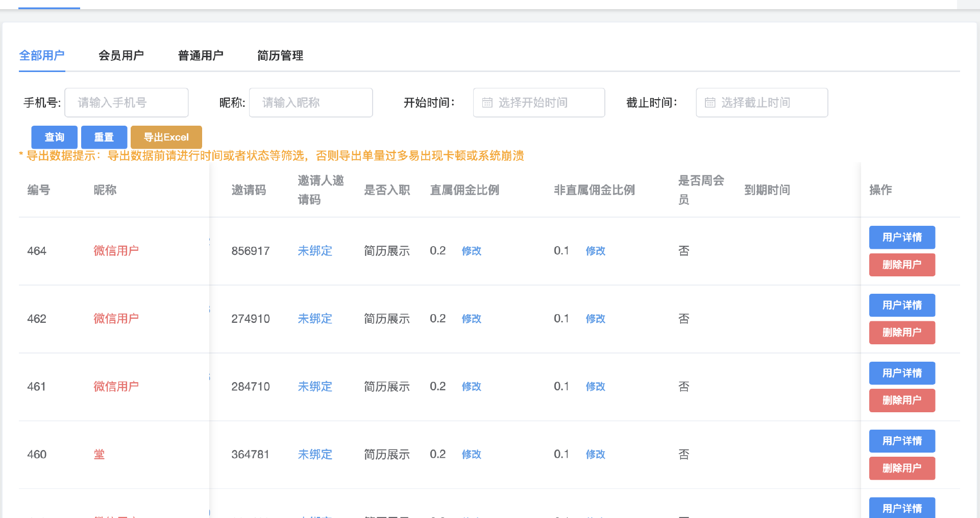This screenshot has width=980, height=518.
Task: Click 未绑定 link for user 464
Action: coord(315,251)
